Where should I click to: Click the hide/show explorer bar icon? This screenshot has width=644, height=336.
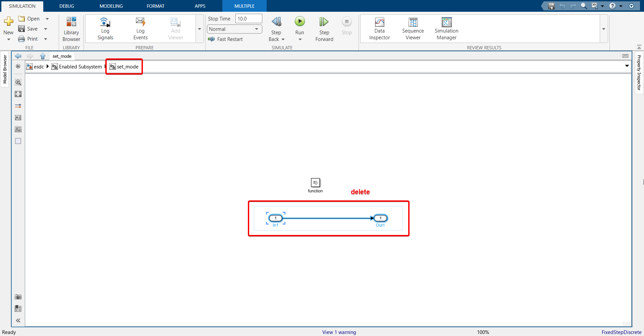[x=18, y=66]
